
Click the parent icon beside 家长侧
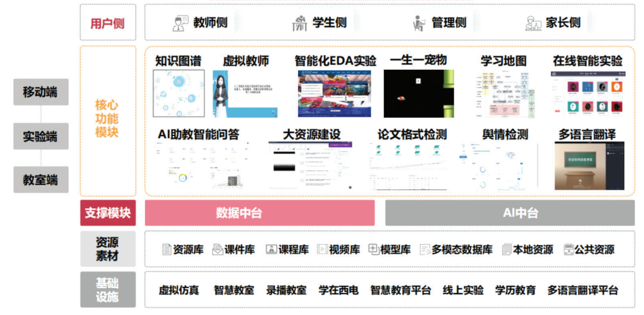(x=533, y=23)
